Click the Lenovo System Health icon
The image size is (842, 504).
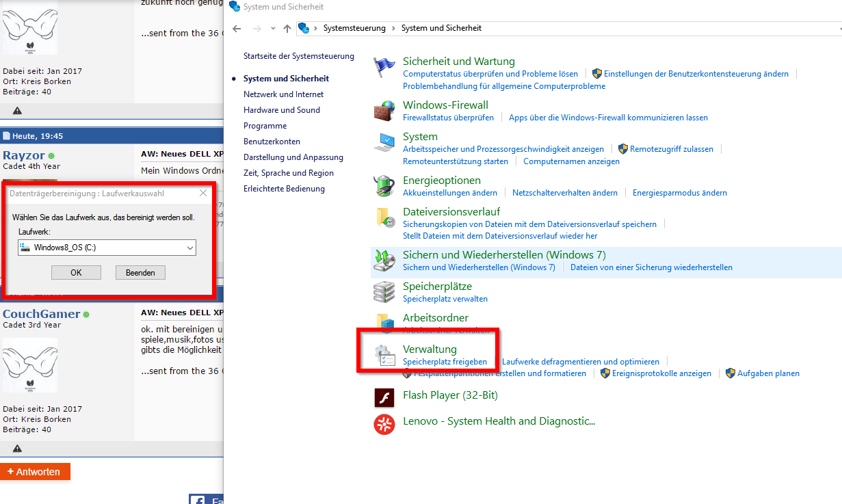384,424
